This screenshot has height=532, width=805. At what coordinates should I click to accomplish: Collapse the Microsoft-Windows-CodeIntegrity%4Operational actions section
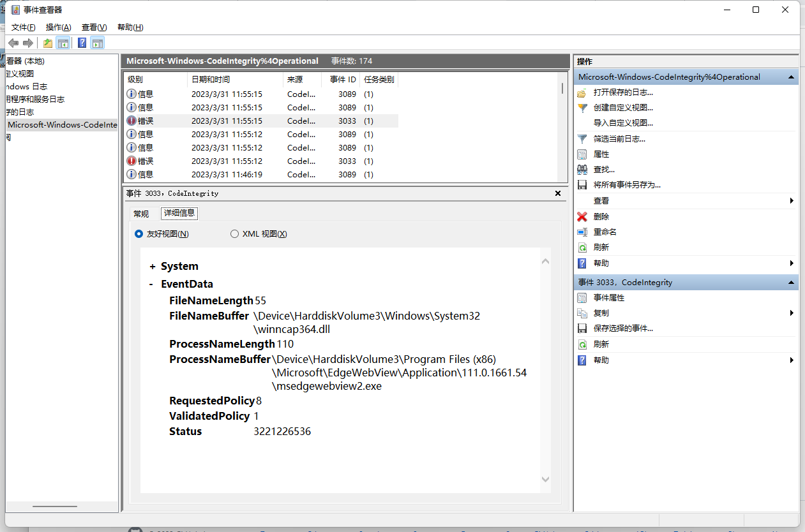click(791, 77)
